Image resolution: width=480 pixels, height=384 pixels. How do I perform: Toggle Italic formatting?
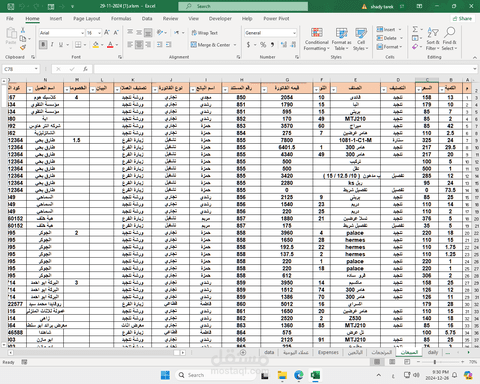tap(52, 45)
